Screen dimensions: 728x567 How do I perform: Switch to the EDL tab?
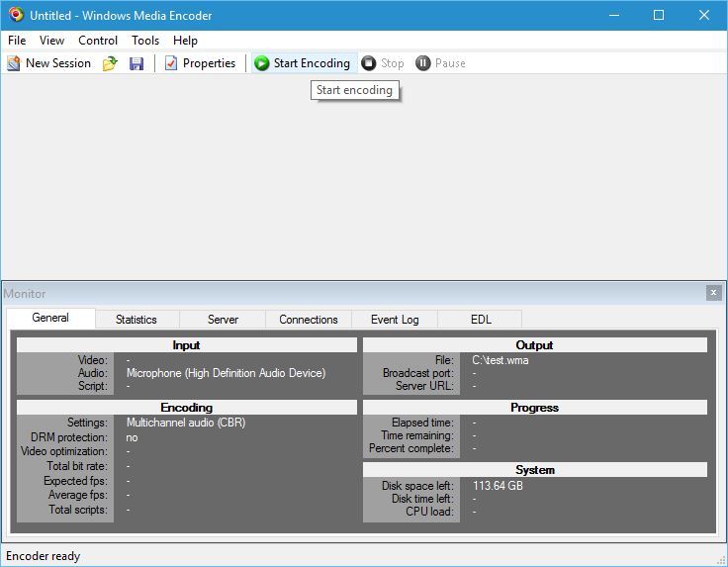[x=481, y=320]
